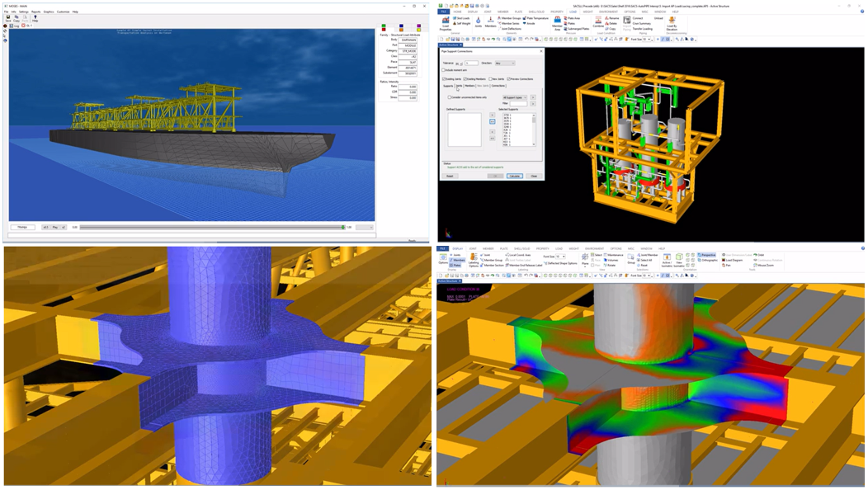
Task: Click the Plane view icon
Action: tap(584, 259)
